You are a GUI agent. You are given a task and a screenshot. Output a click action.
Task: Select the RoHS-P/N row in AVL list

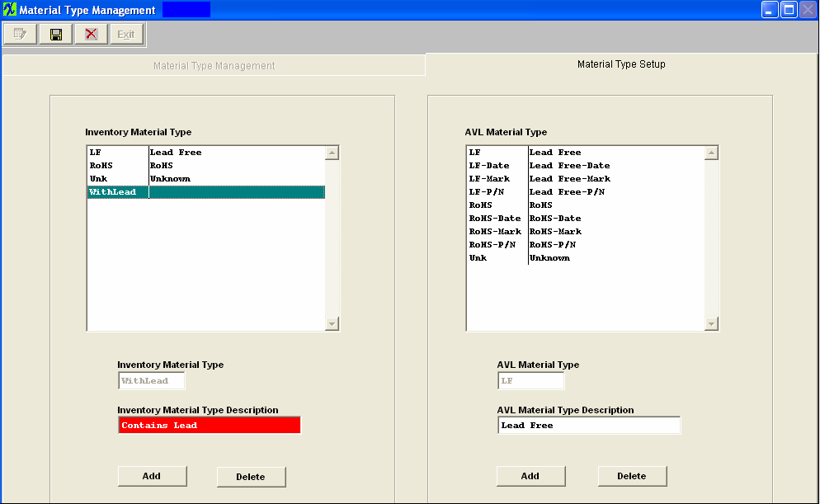(x=585, y=245)
